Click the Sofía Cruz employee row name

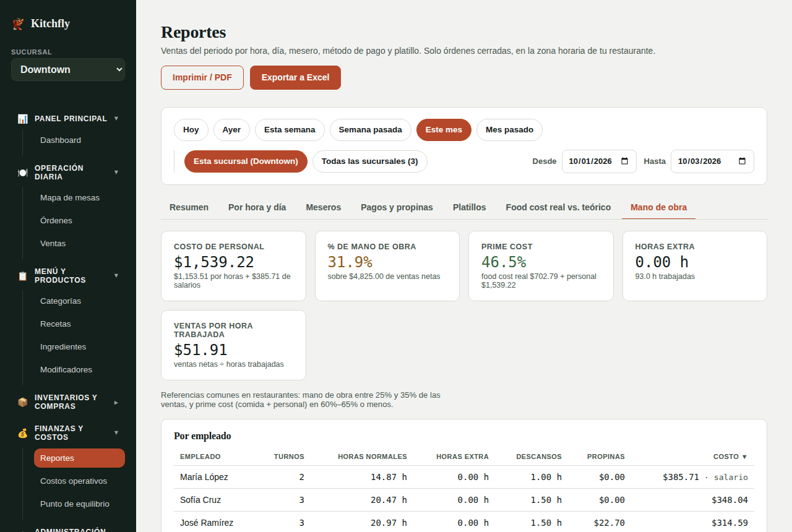click(200, 500)
